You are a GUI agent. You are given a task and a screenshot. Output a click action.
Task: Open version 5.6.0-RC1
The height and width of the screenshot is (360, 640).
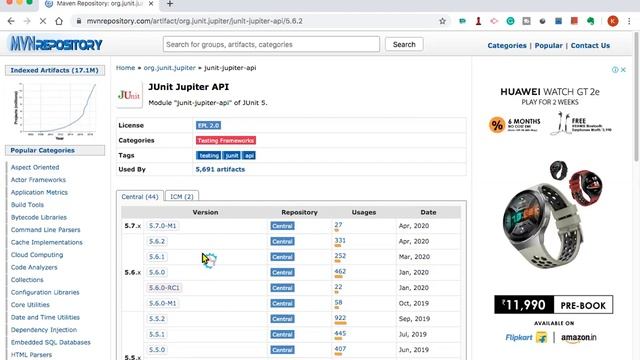click(x=164, y=288)
